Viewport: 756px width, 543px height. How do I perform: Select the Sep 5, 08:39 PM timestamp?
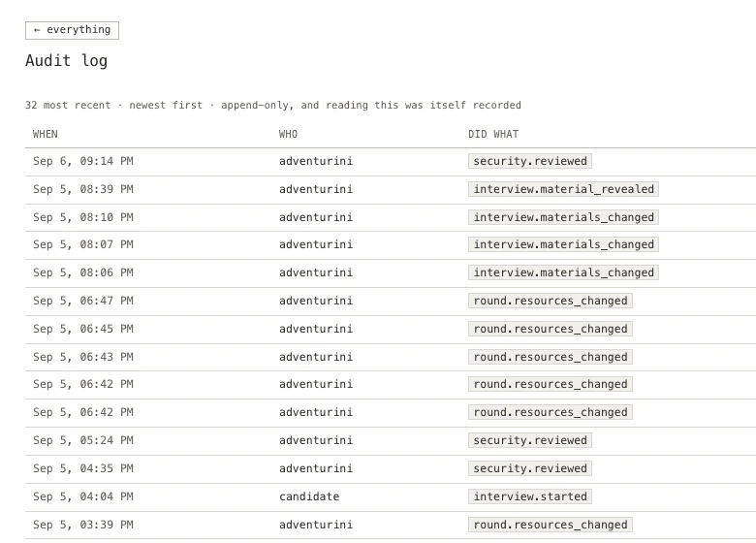(83, 189)
